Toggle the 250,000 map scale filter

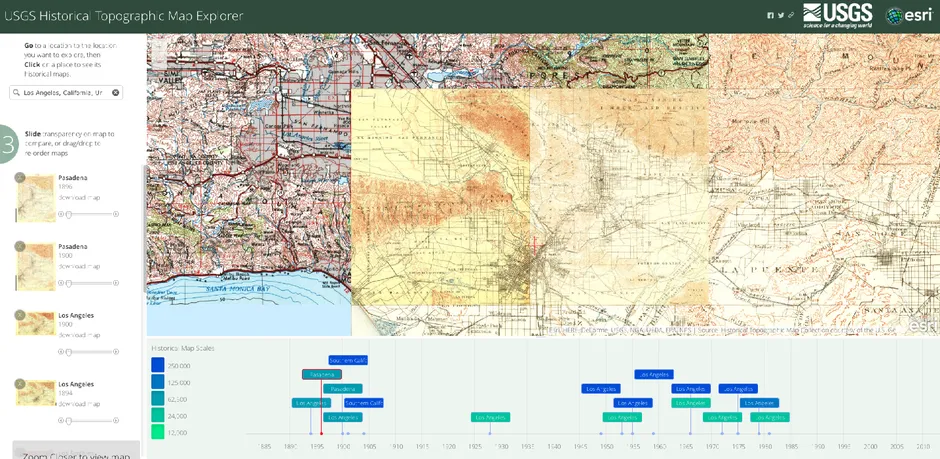tap(157, 366)
